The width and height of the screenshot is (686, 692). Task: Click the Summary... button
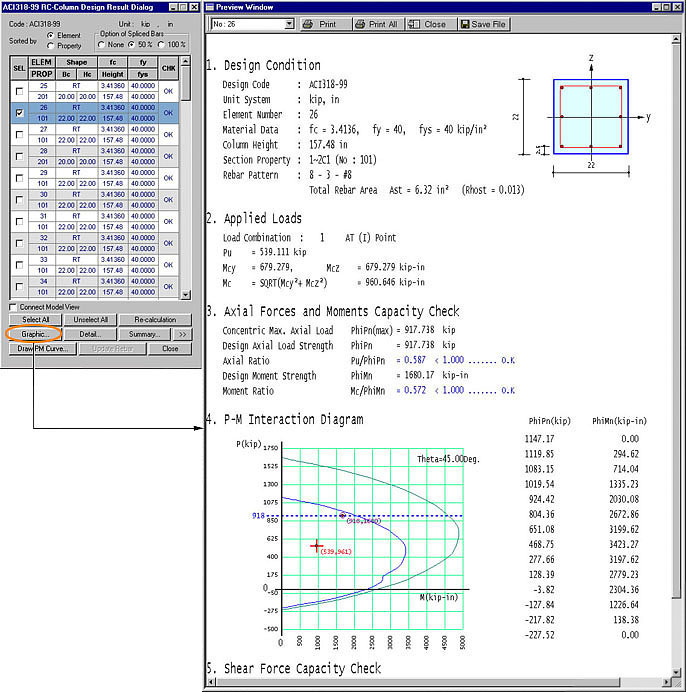[x=146, y=333]
